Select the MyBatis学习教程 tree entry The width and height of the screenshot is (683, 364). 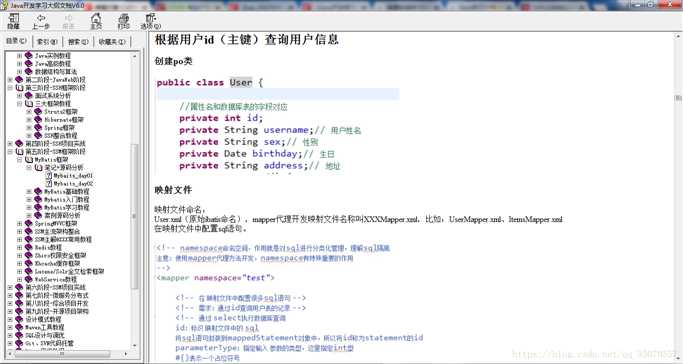[67, 207]
